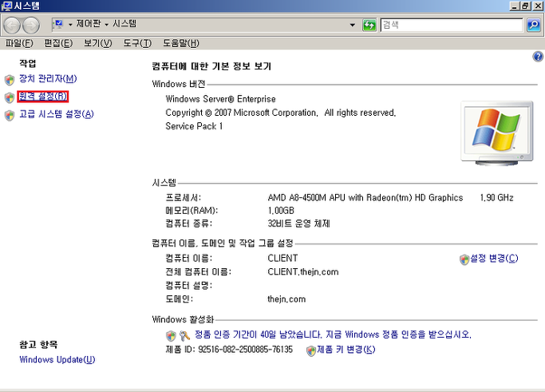Click shield icon beside 설정 변경

click(x=464, y=259)
